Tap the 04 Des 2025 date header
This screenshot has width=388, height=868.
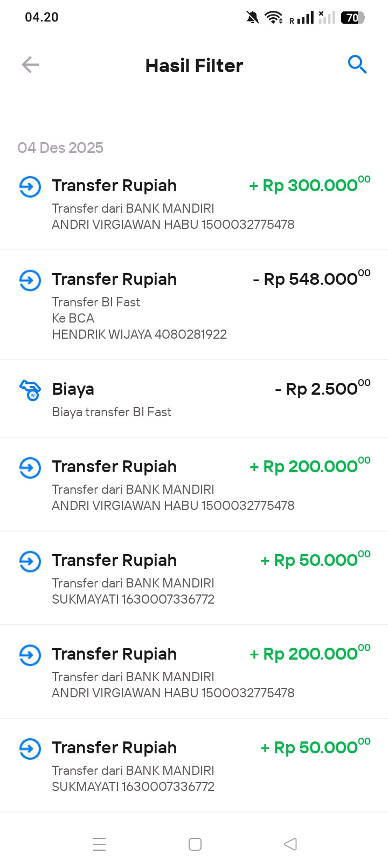click(x=60, y=148)
